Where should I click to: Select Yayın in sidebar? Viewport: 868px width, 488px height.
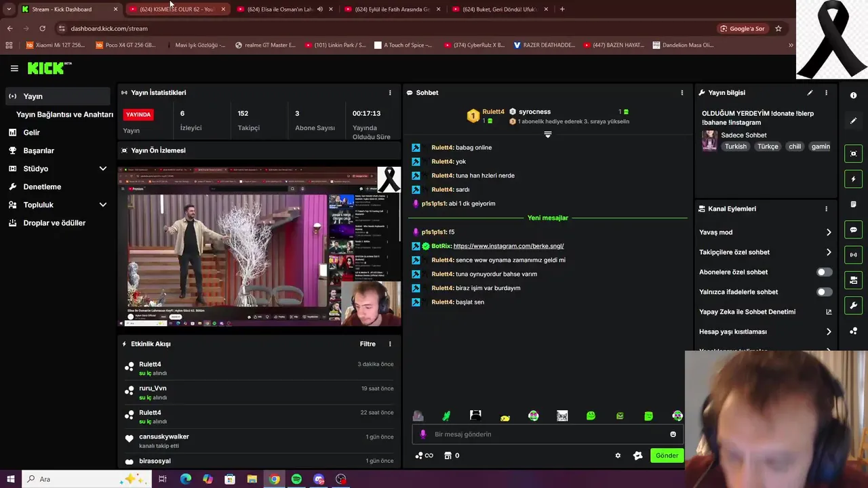[58, 96]
